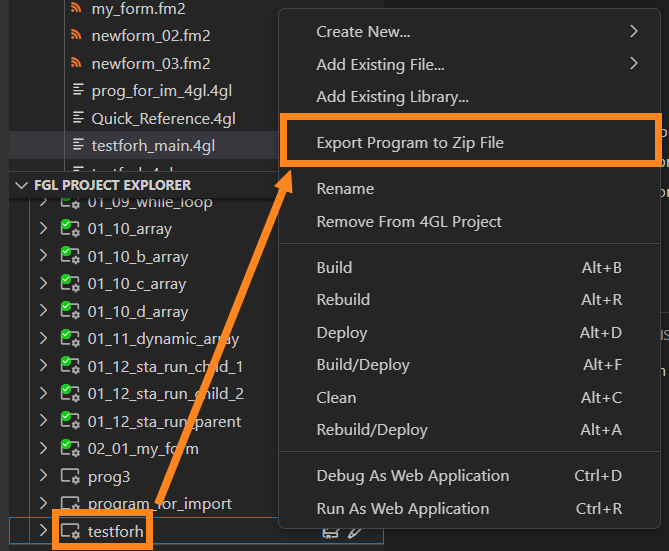Select file testforh_main.4gl
Viewport: 669px width, 551px height.
click(x=153, y=146)
